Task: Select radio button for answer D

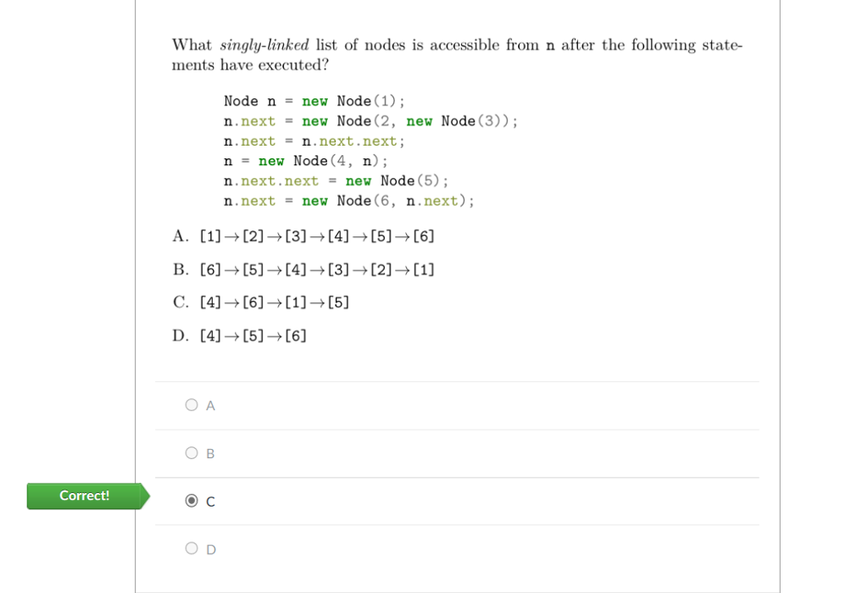Action: click(x=192, y=549)
